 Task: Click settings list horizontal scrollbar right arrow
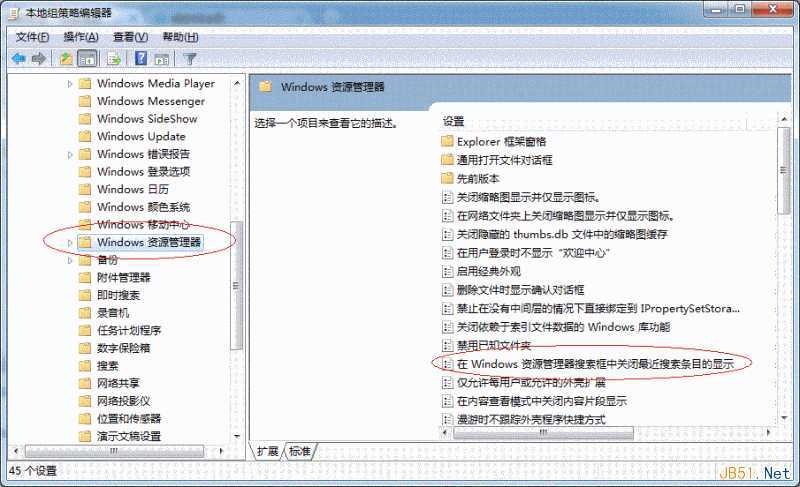coord(768,432)
